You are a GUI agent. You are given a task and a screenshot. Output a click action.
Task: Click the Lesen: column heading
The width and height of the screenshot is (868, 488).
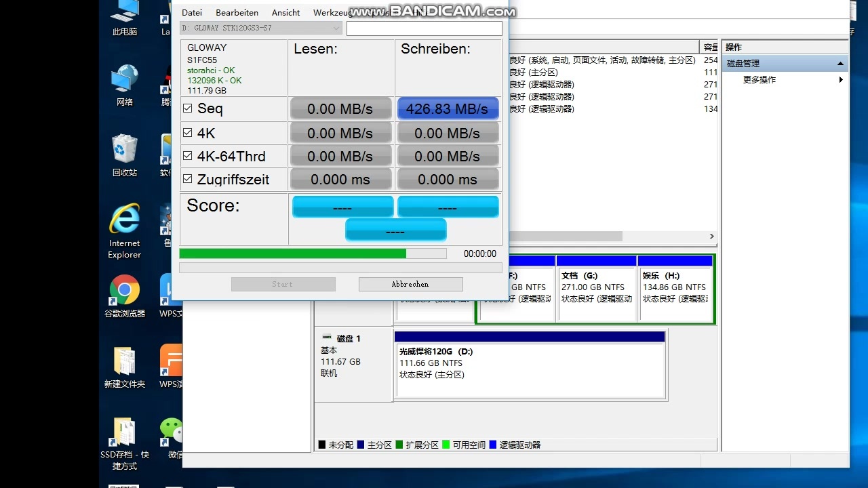click(x=315, y=49)
